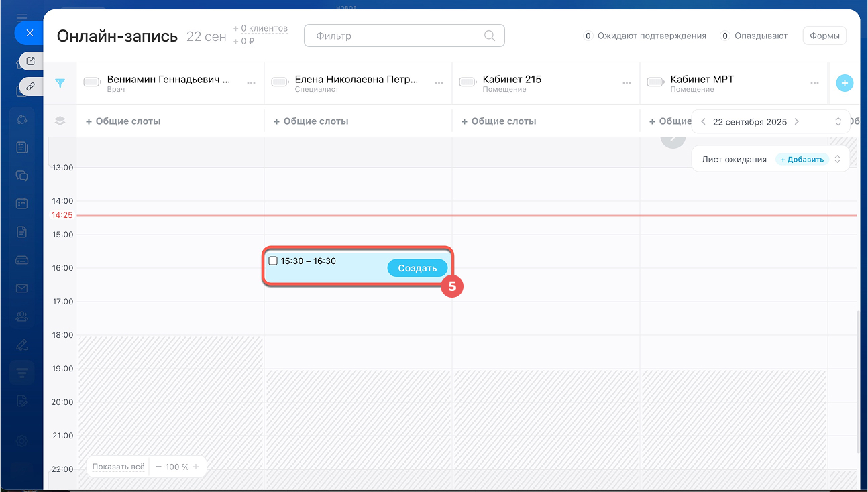Click the copy link chain icon
Image resolution: width=868 pixels, height=492 pixels.
pos(30,86)
